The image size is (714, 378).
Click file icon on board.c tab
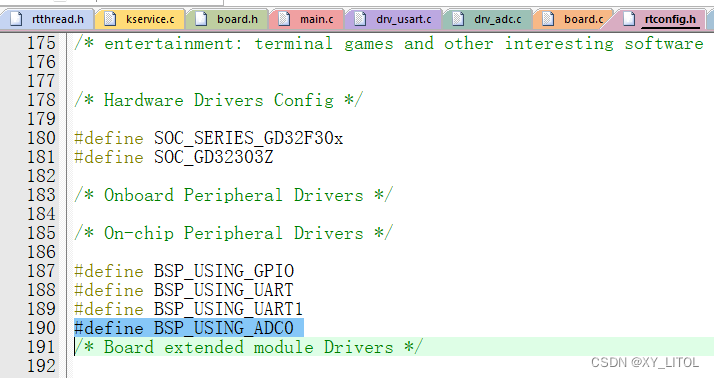[548, 19]
